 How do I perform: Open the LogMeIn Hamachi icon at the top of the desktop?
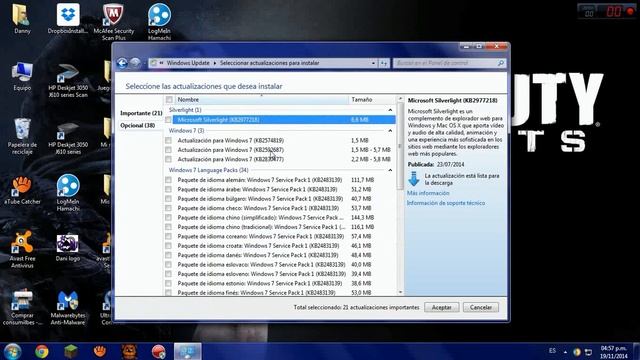(159, 22)
